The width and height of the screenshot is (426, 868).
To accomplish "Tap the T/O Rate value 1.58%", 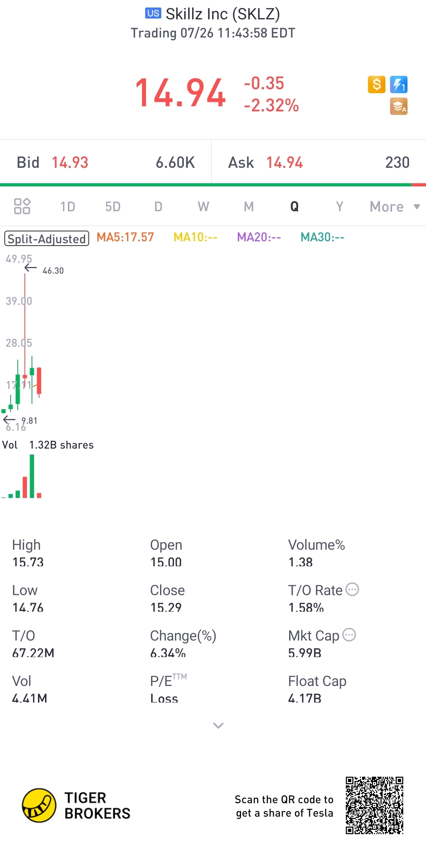I will click(306, 607).
